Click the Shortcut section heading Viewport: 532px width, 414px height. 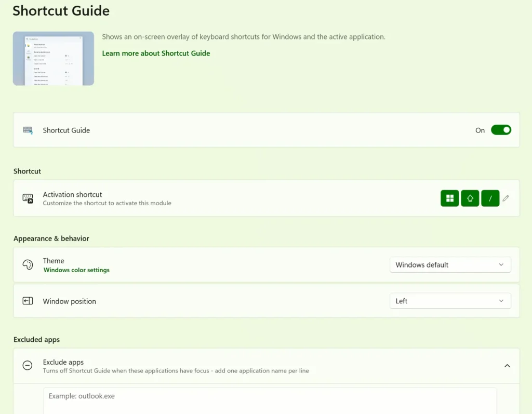27,171
